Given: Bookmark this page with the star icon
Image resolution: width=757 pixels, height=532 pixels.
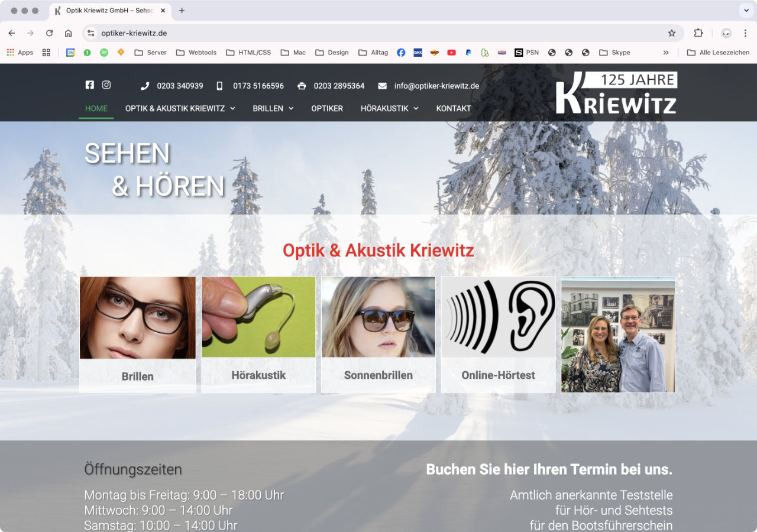Looking at the screenshot, I should click(671, 33).
